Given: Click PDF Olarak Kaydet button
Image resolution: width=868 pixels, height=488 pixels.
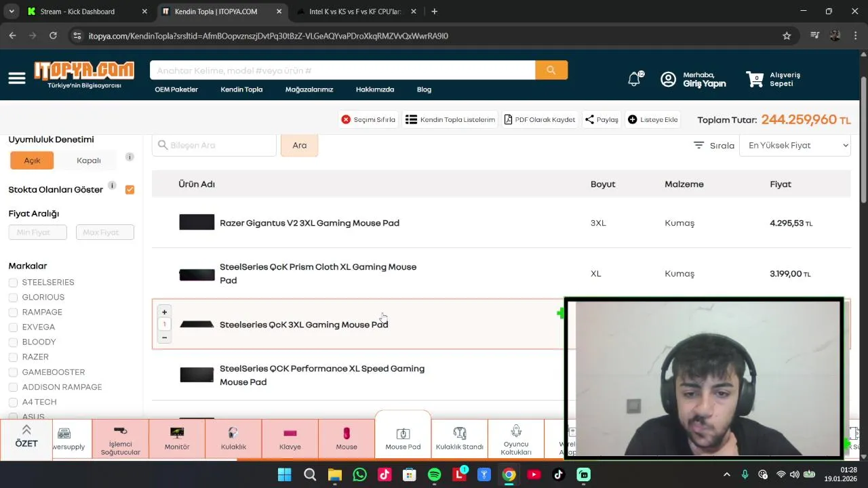Looking at the screenshot, I should (540, 119).
